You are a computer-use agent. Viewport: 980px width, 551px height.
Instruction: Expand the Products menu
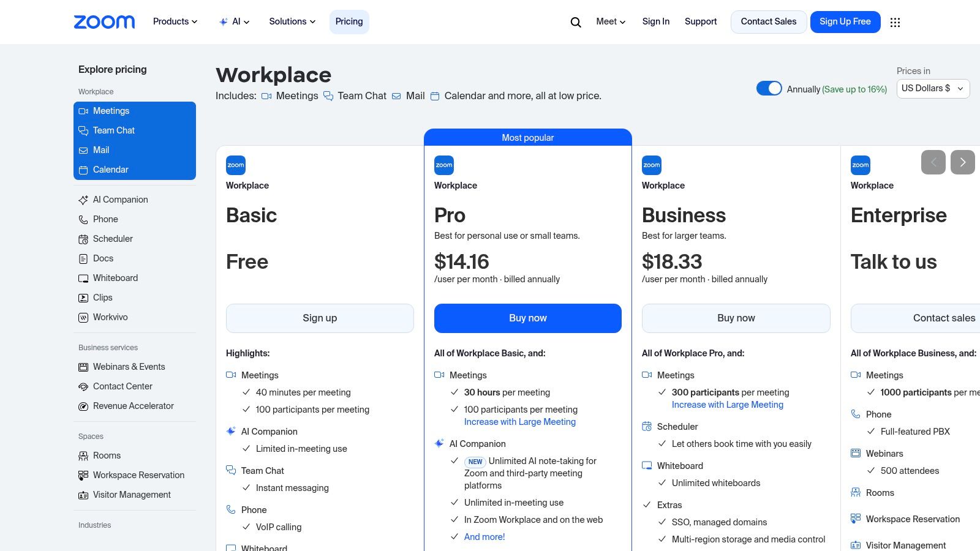click(x=175, y=21)
